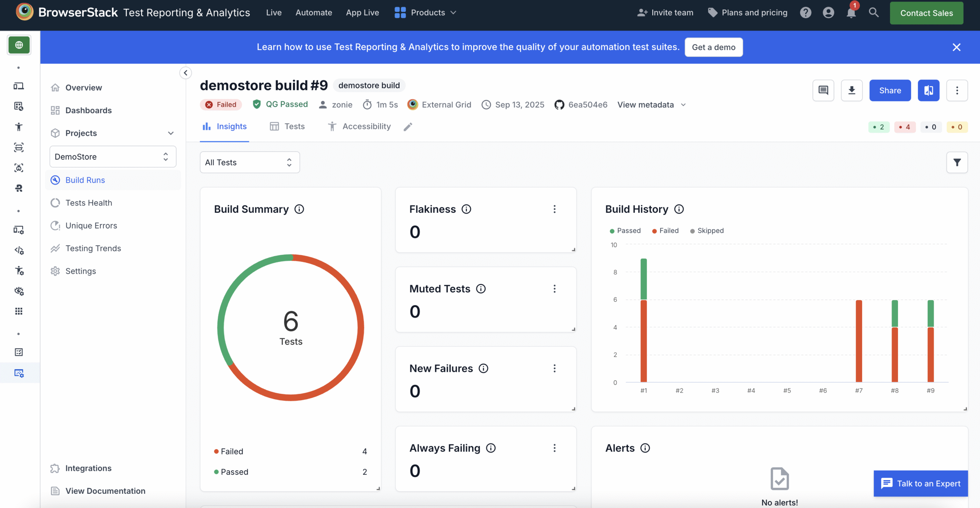Open the filter icon above Build Summary
This screenshot has width=980, height=508.
point(957,162)
